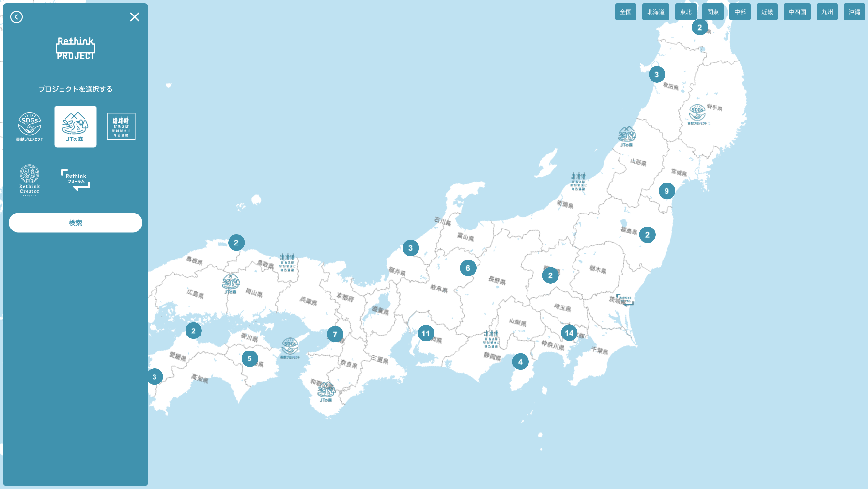Select the Rethink Creator project icon
The height and width of the screenshot is (489, 868).
30,180
